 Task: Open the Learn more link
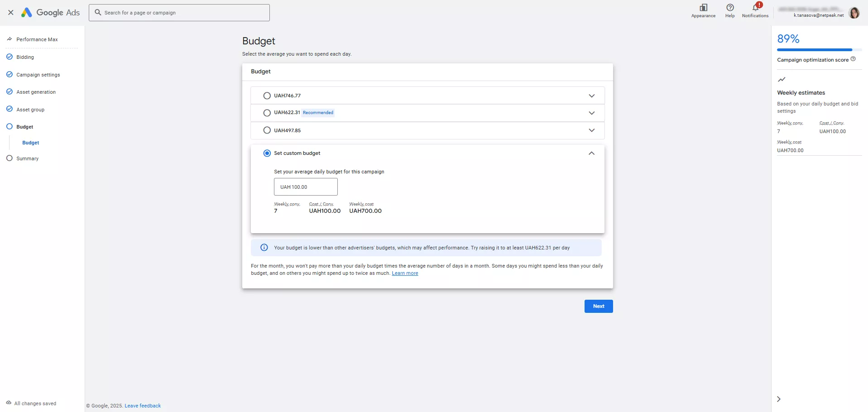click(x=405, y=273)
